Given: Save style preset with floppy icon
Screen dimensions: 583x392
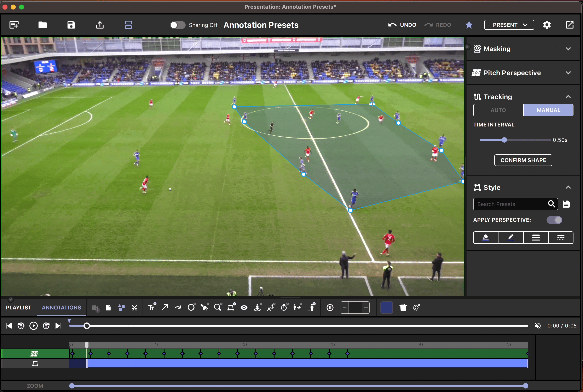Looking at the screenshot, I should point(566,204).
